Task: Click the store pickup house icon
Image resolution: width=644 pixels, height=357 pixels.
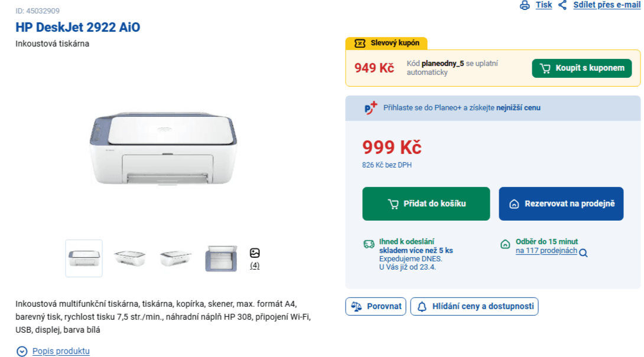Action: (505, 244)
